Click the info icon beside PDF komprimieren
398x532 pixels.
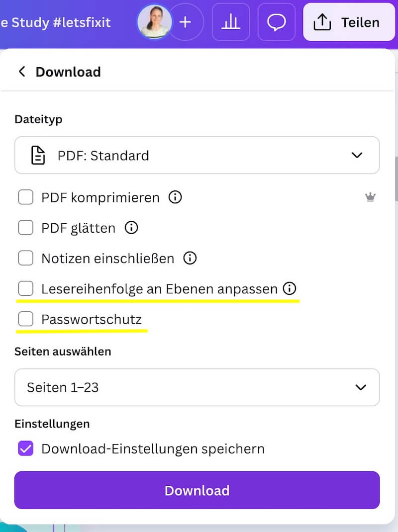[x=175, y=197]
